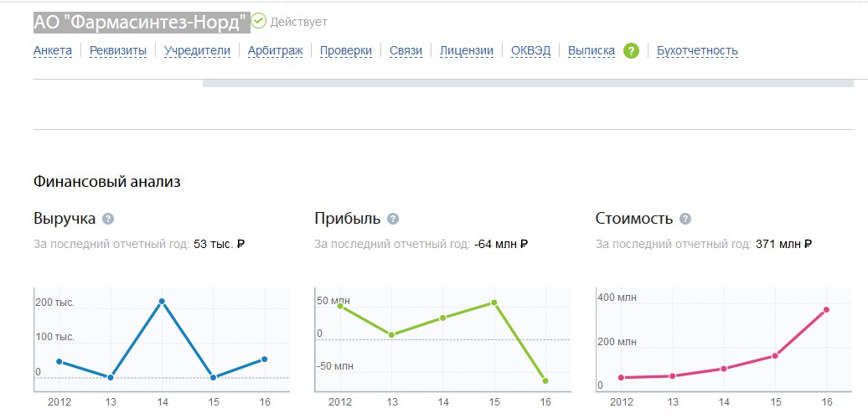Click the 2012 point on Прибыль chart
Viewport: 868px width, 419px height.
(340, 306)
